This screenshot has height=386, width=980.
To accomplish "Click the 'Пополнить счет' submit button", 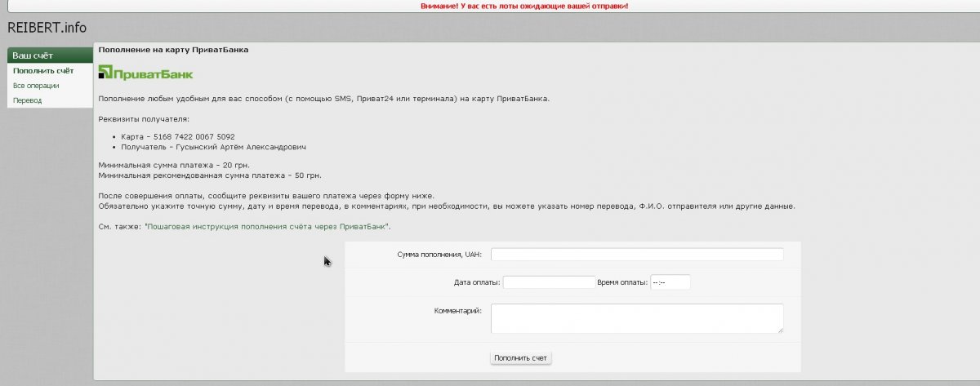I will [521, 358].
